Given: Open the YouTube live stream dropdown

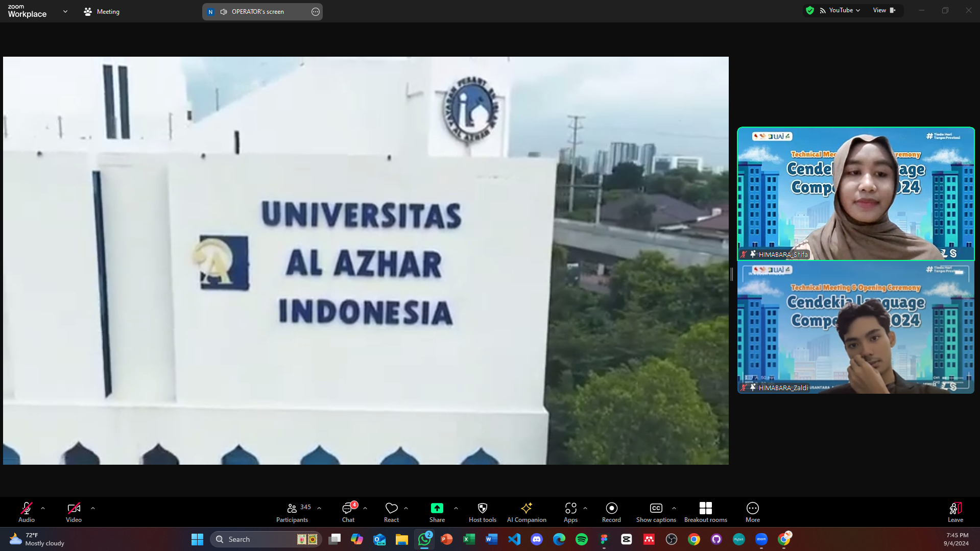Looking at the screenshot, I should tap(841, 10).
